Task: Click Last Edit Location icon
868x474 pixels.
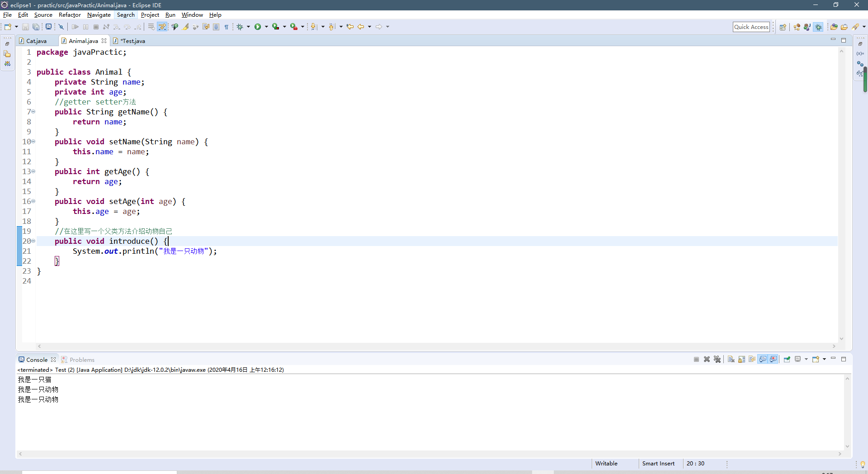Action: [350, 27]
